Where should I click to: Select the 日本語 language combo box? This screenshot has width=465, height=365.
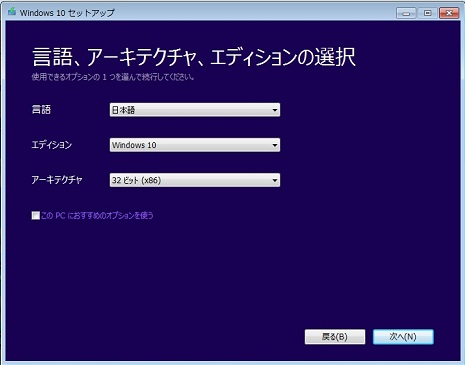[x=195, y=110]
